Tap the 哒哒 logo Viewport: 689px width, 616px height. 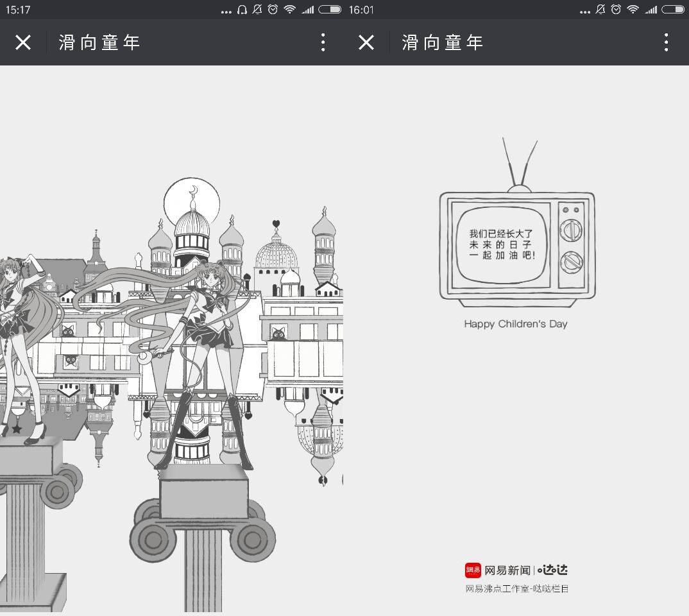[x=553, y=570]
